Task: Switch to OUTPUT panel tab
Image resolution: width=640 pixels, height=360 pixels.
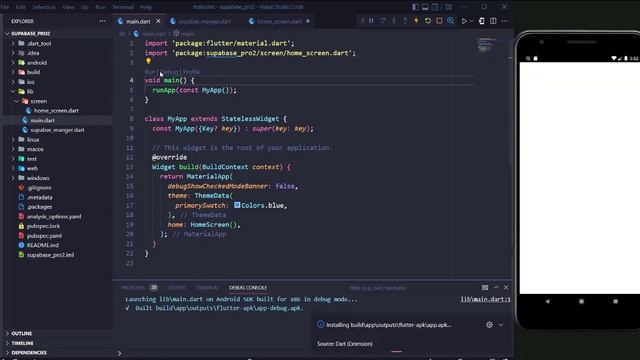Action: pyautogui.click(x=177, y=288)
